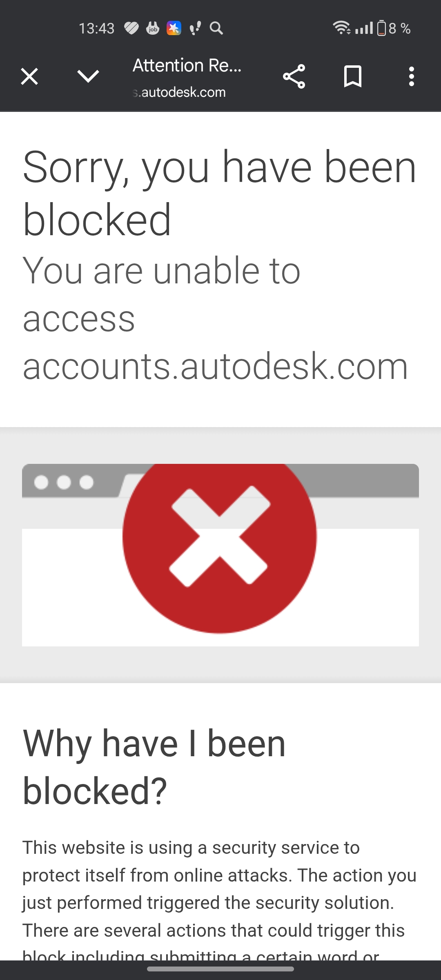Tap the cellular signal bars icon
The height and width of the screenshot is (980, 441).
[364, 28]
